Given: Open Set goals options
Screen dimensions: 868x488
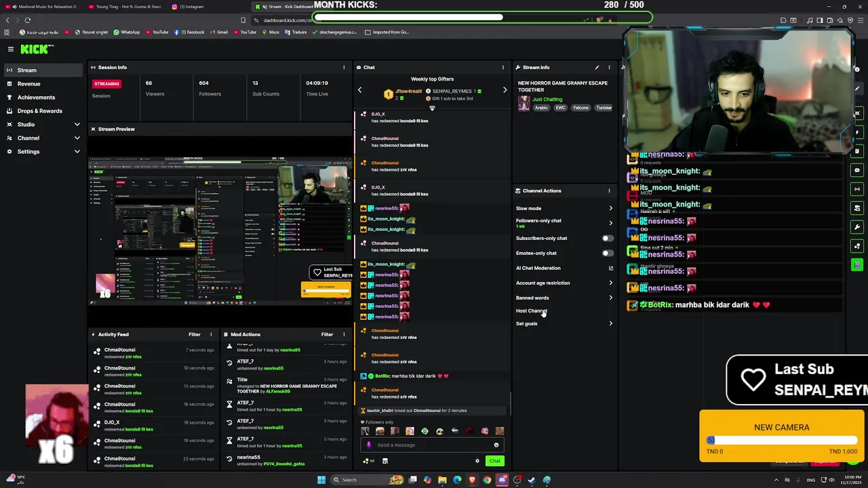Looking at the screenshot, I should tap(564, 324).
